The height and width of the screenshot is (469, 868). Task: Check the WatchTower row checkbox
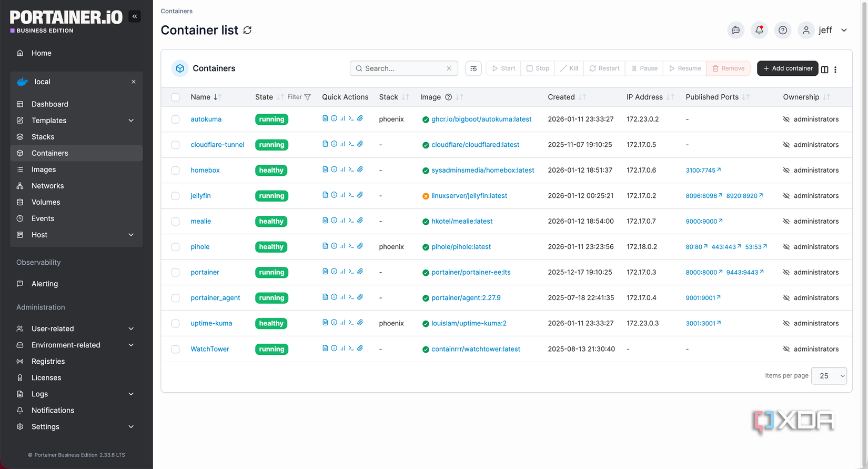[x=176, y=350]
